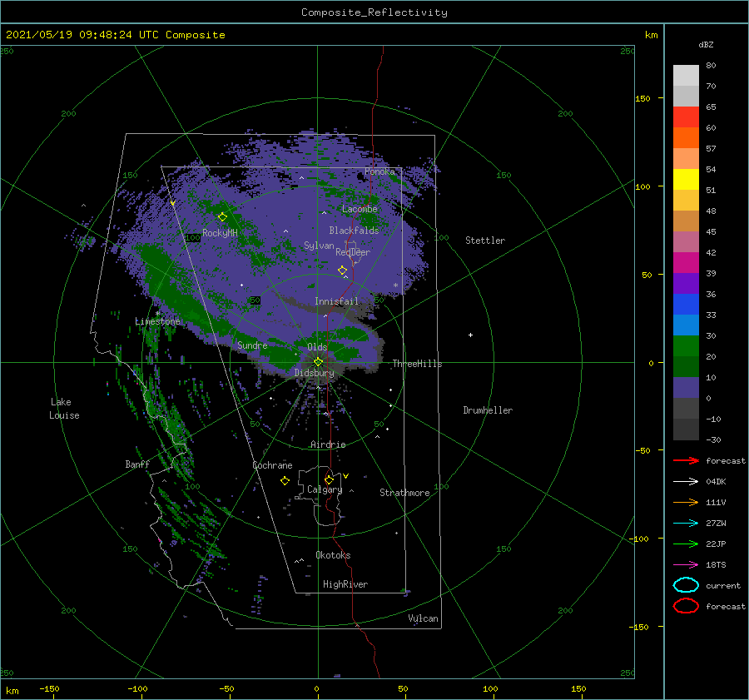This screenshot has height=700, width=749.
Task: Click the magenta 18TS arrow legend icon
Action: [x=686, y=565]
